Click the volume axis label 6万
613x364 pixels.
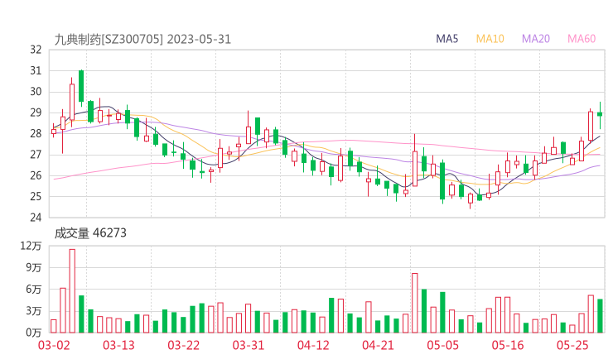pos(34,290)
